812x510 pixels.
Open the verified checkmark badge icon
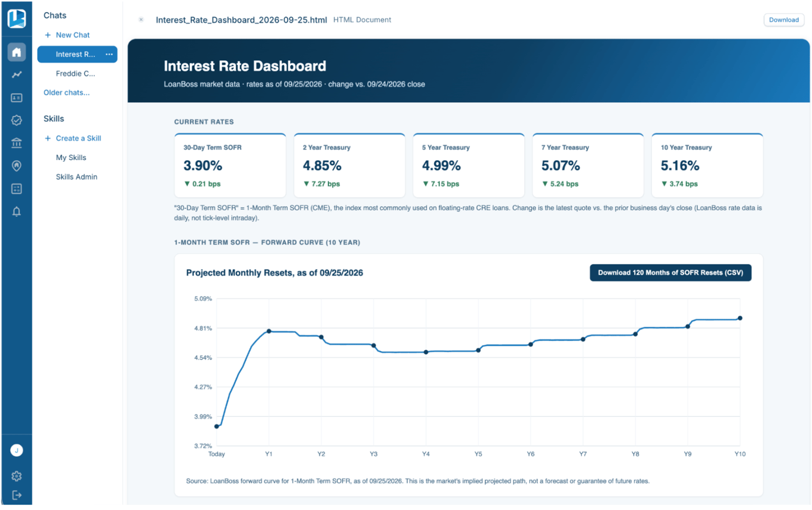pyautogui.click(x=17, y=121)
